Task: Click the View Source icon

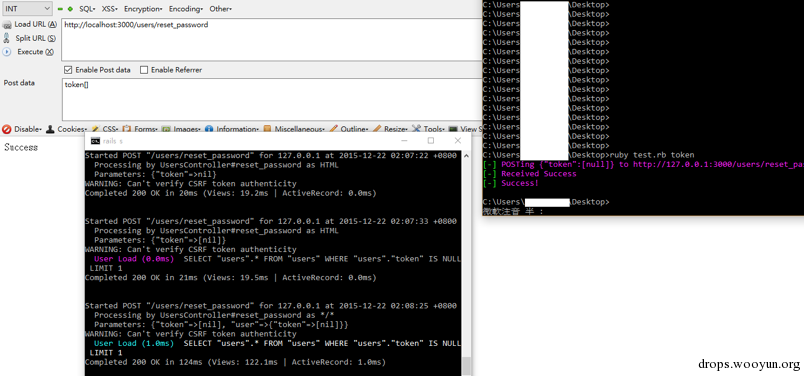Action: click(x=453, y=129)
